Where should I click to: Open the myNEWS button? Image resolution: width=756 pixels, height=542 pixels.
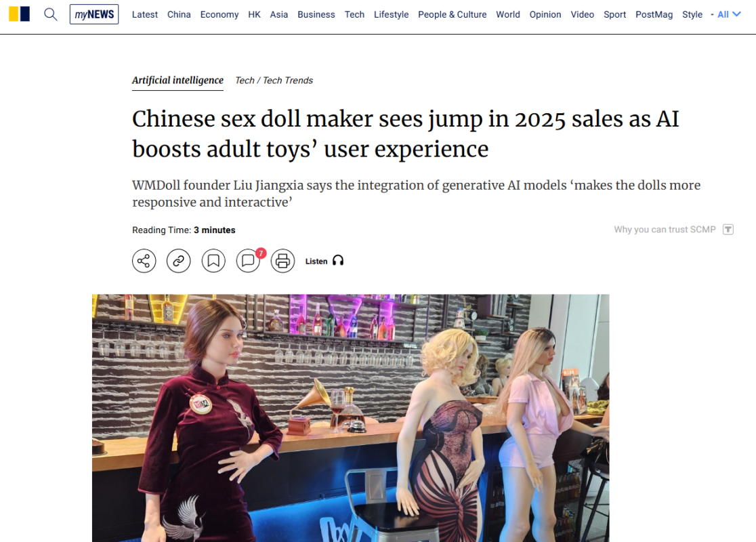[94, 14]
